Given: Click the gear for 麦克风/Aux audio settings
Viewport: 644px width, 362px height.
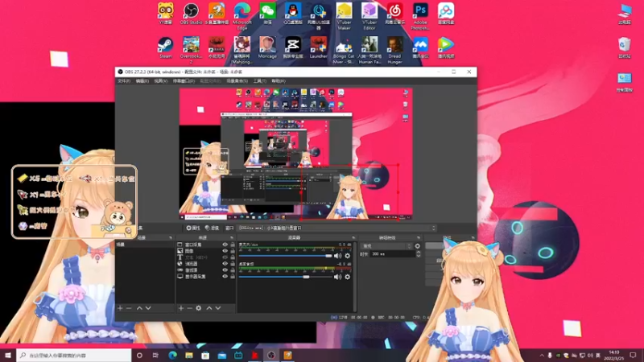Looking at the screenshot, I should tap(348, 256).
